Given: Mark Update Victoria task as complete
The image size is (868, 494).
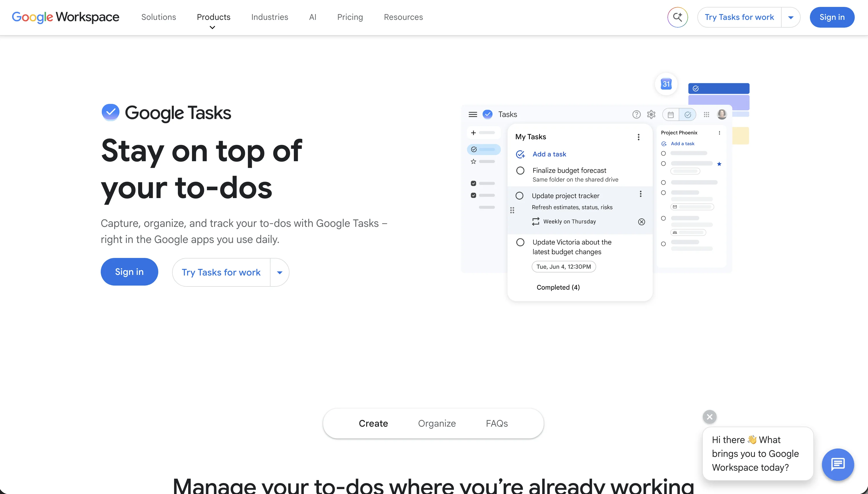Looking at the screenshot, I should click(x=520, y=242).
